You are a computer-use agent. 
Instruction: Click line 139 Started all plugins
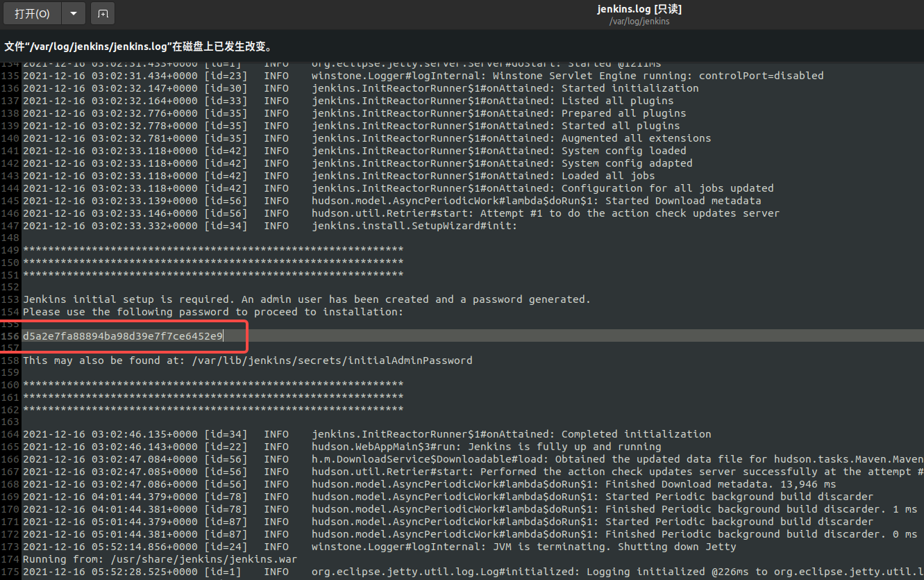[351, 126]
